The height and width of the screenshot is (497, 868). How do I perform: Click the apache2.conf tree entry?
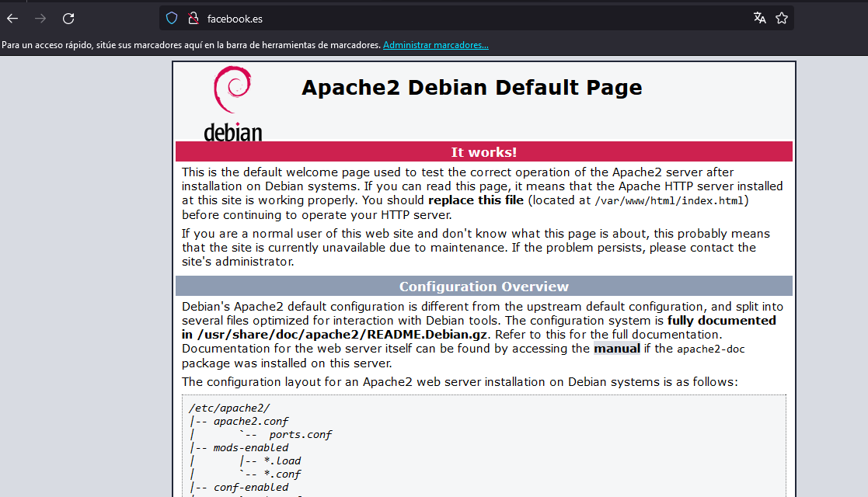[x=251, y=421]
